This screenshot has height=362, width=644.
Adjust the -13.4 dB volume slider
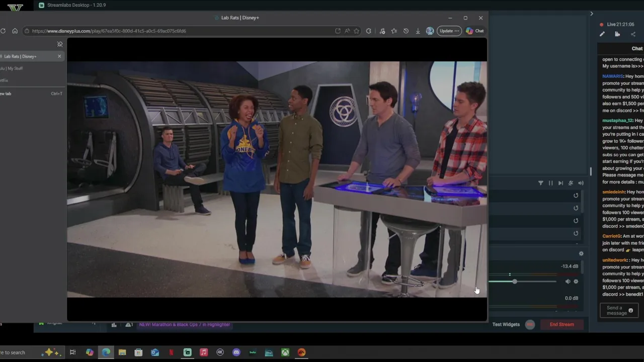514,282
